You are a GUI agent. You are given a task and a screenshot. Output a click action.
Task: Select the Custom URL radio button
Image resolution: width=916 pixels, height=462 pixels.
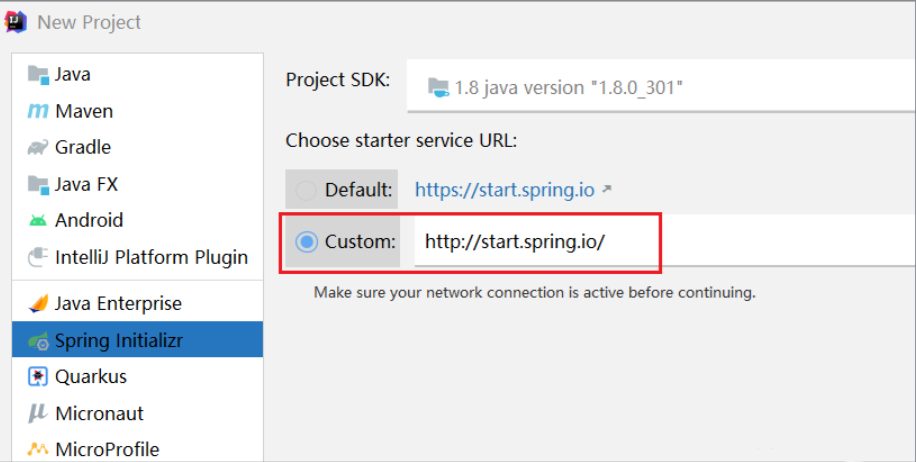click(306, 242)
